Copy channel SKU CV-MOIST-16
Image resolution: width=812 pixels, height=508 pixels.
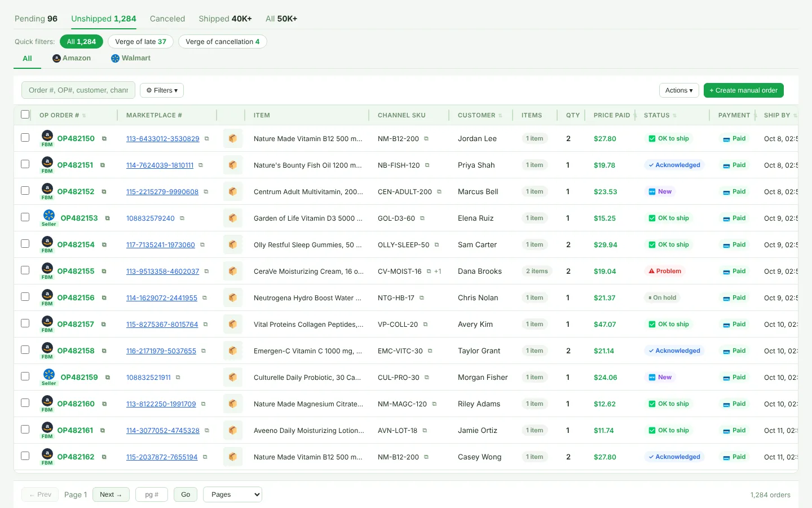pos(429,271)
